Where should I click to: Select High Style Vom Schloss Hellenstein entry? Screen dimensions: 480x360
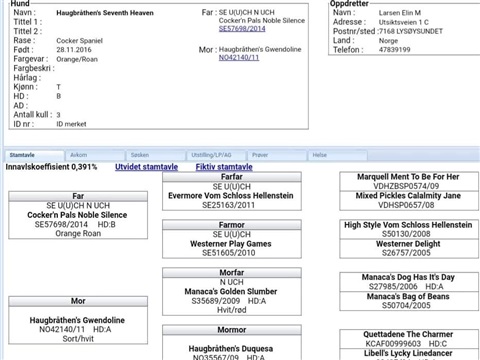click(408, 225)
